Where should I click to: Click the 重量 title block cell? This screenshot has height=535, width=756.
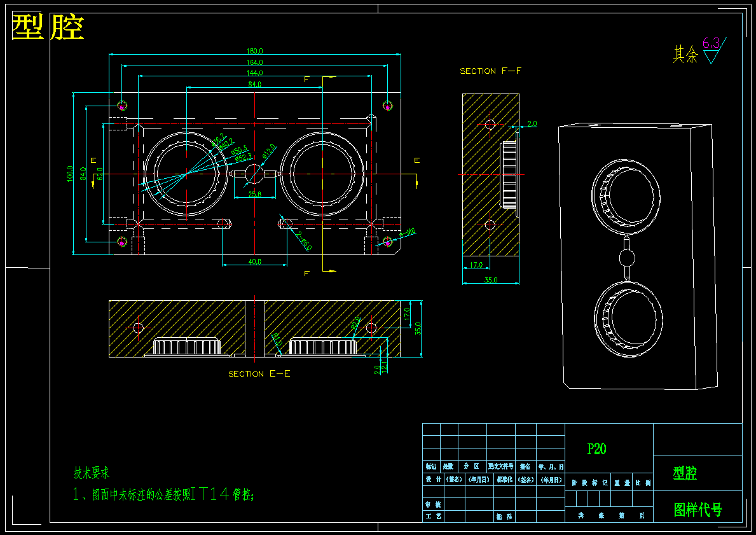pos(622,482)
